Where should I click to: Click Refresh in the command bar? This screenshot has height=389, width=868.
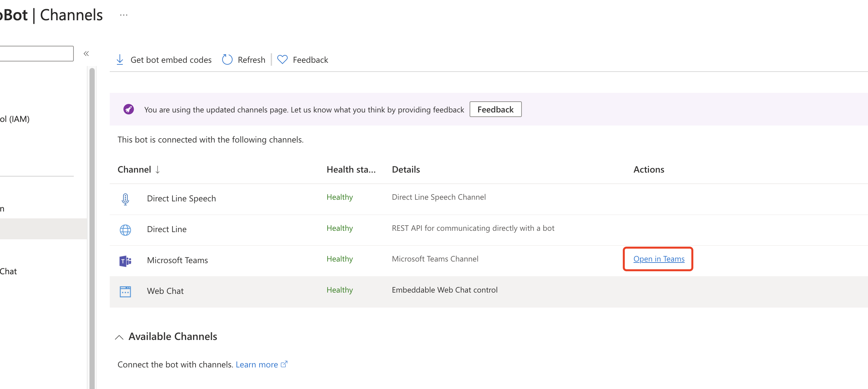pos(251,60)
